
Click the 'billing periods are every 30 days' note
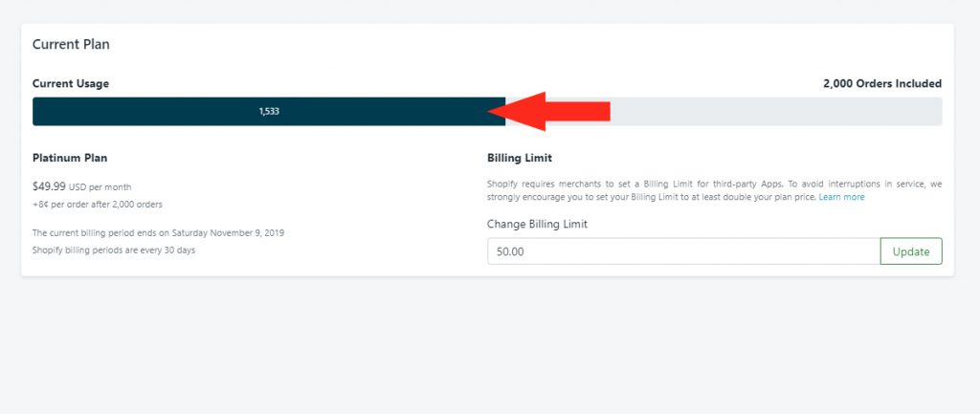click(x=113, y=250)
